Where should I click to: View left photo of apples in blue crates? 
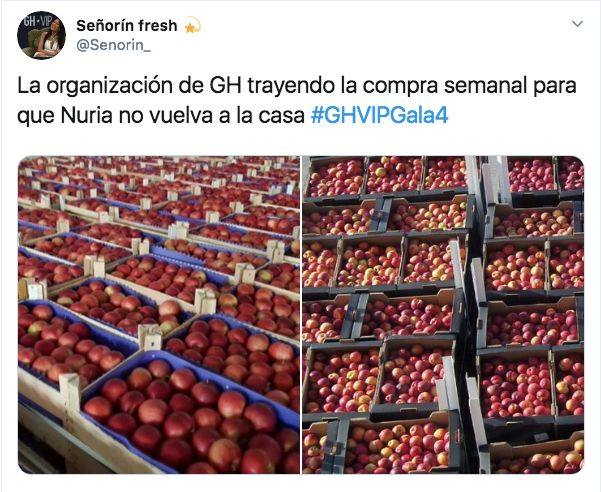[x=159, y=315]
